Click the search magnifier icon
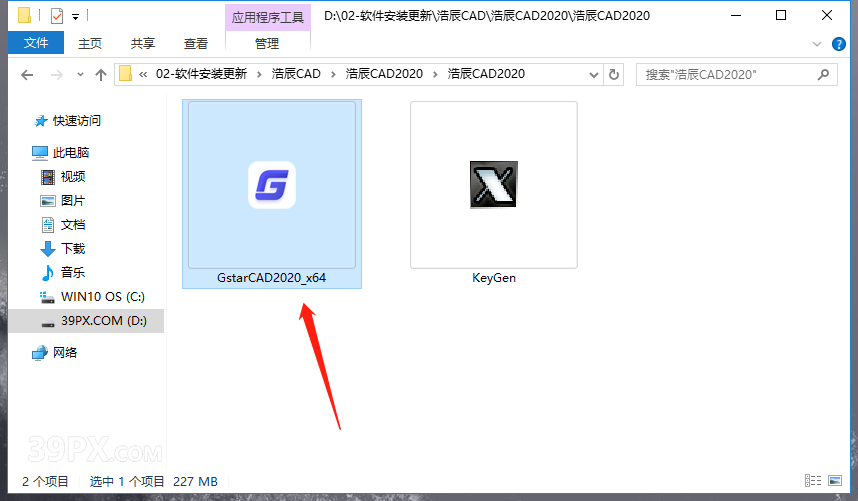This screenshot has height=501, width=858. [x=823, y=74]
